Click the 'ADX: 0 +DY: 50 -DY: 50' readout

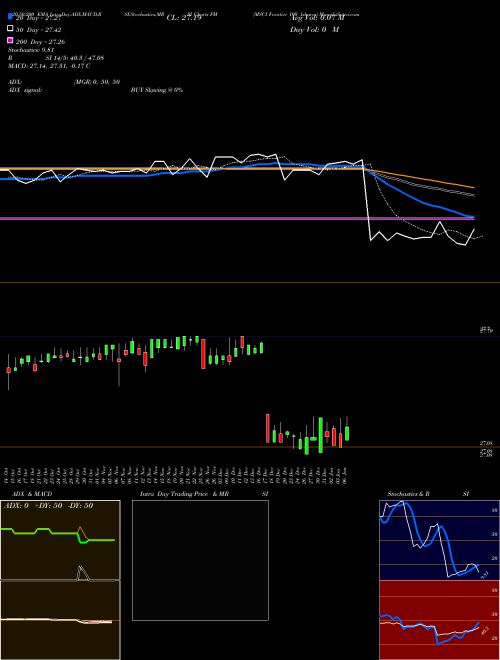click(48, 506)
